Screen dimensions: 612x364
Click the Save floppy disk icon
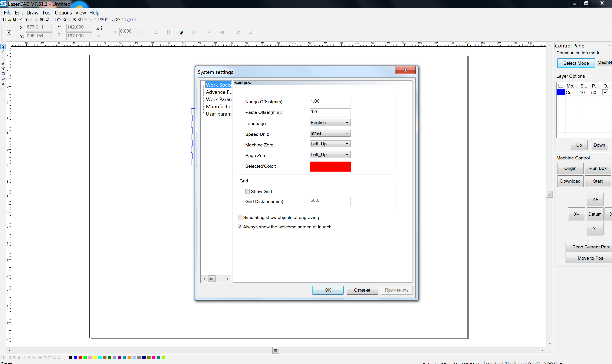[14, 20]
